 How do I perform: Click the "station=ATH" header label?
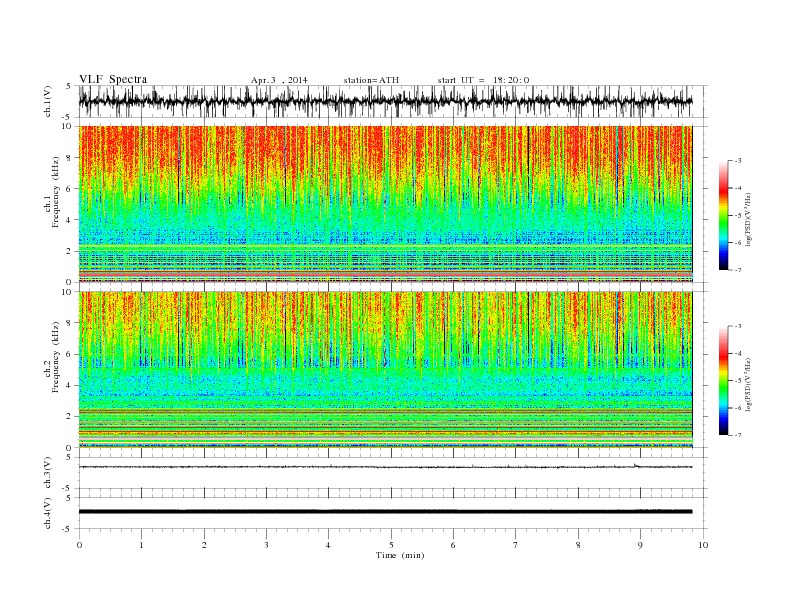pos(371,80)
